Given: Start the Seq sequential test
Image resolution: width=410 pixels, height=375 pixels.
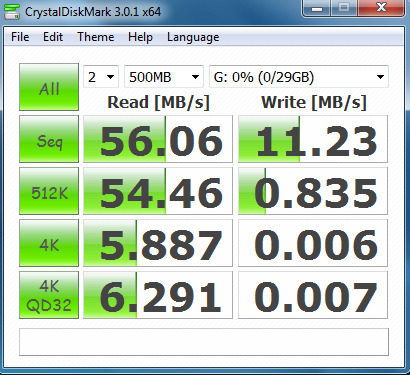Looking at the screenshot, I should tap(49, 139).
